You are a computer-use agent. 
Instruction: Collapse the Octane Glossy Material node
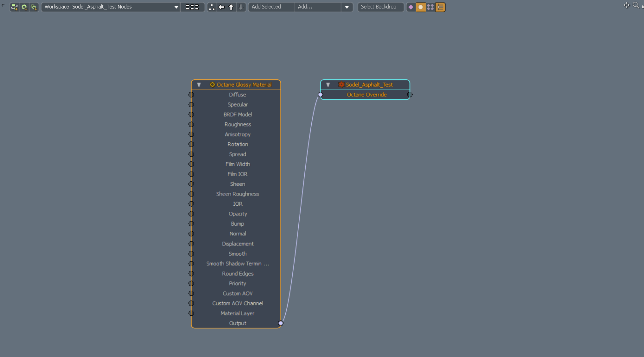click(199, 85)
